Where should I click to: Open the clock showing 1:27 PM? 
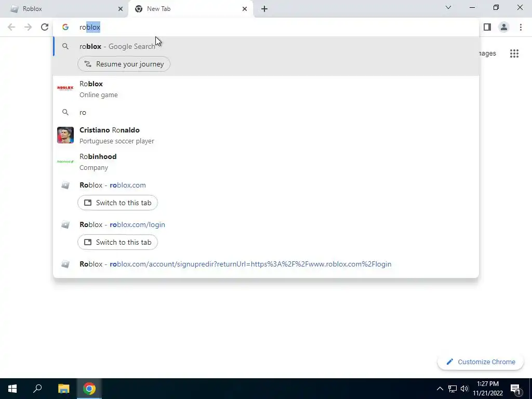(x=488, y=389)
